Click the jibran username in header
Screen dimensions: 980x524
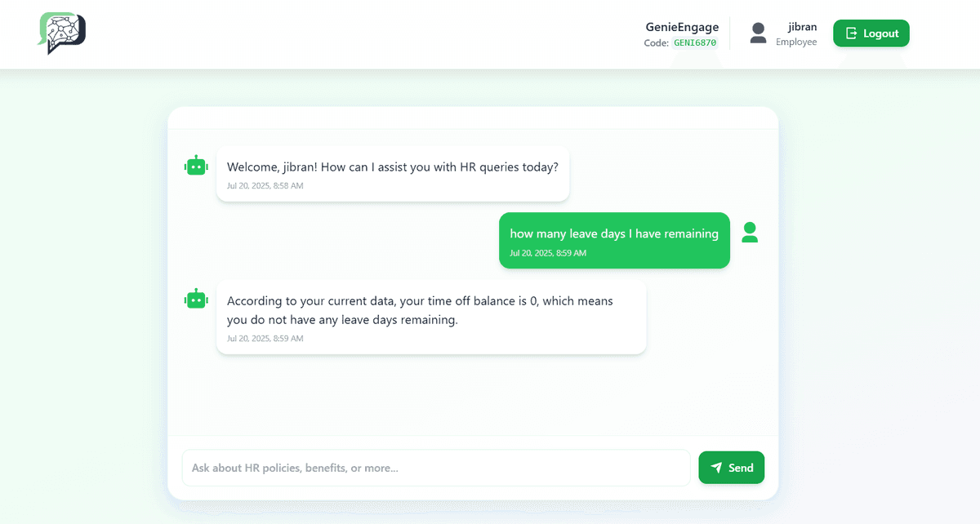[x=802, y=27]
